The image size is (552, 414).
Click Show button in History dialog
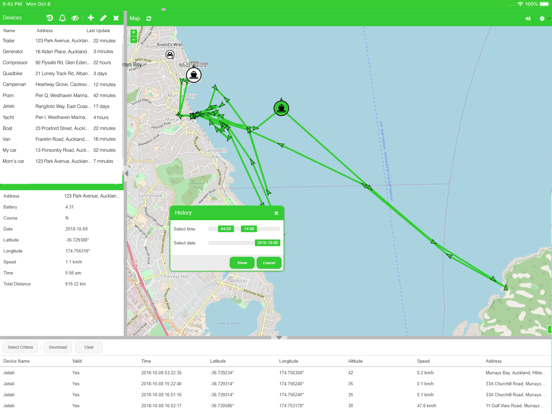242,263
